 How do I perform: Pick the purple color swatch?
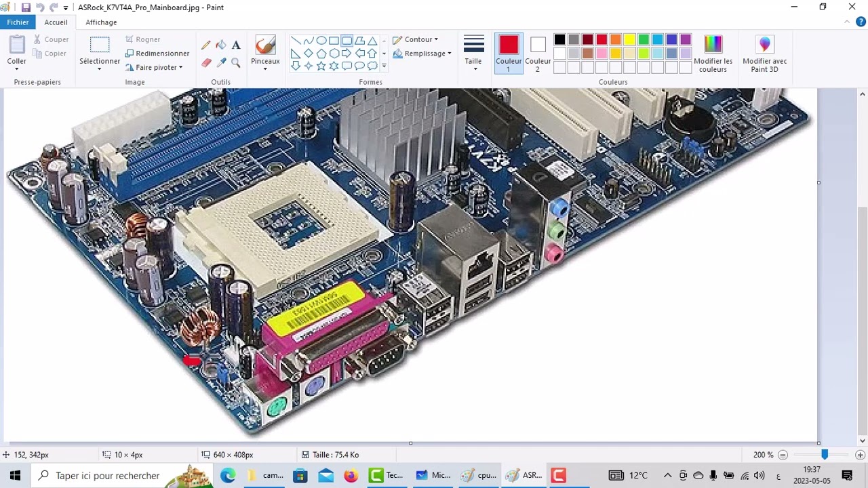pyautogui.click(x=686, y=40)
